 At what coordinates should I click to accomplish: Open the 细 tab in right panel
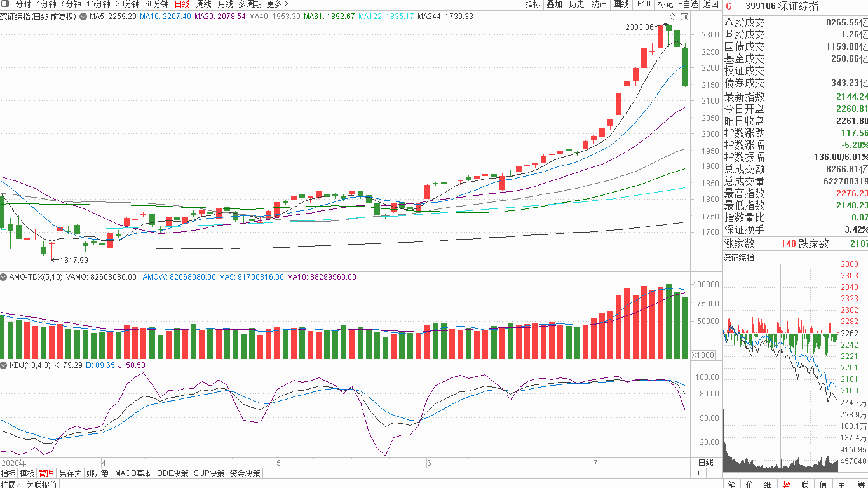[769, 484]
